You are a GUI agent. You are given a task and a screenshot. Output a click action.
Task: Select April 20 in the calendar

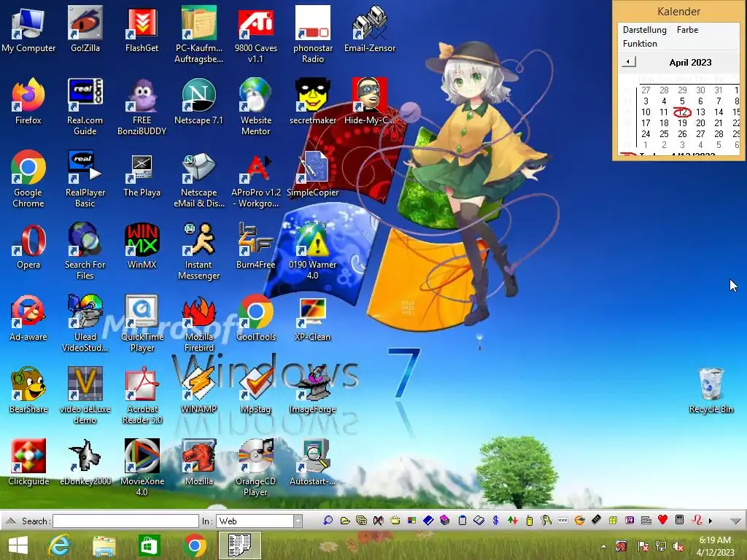click(700, 122)
